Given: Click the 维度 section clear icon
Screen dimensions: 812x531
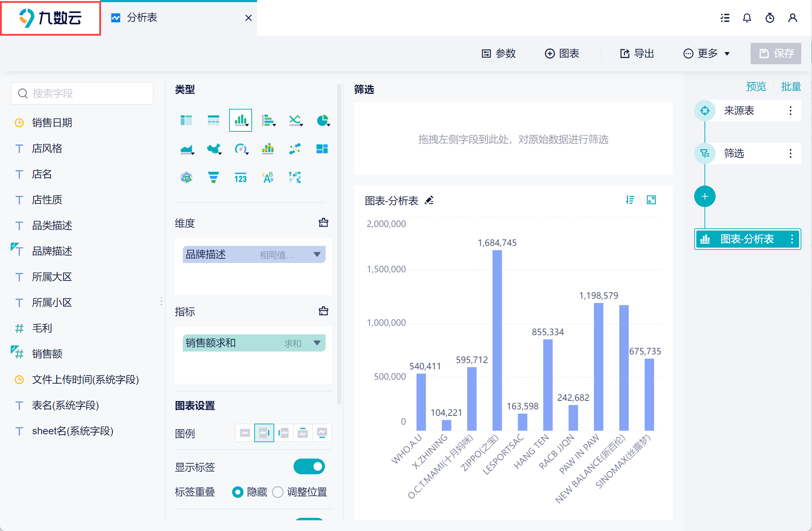Looking at the screenshot, I should (x=324, y=223).
